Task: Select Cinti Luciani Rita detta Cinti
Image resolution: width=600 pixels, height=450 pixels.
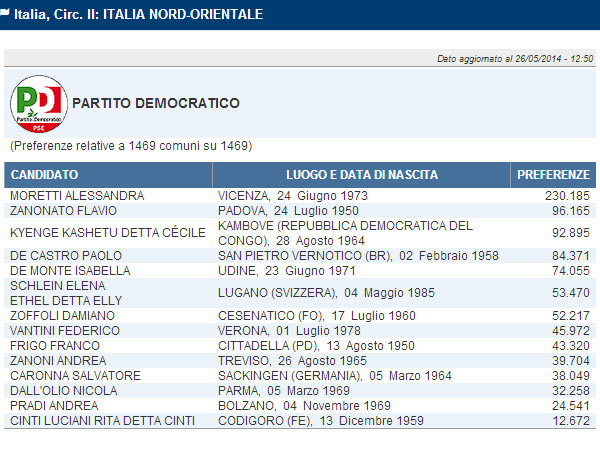Action: [x=102, y=420]
